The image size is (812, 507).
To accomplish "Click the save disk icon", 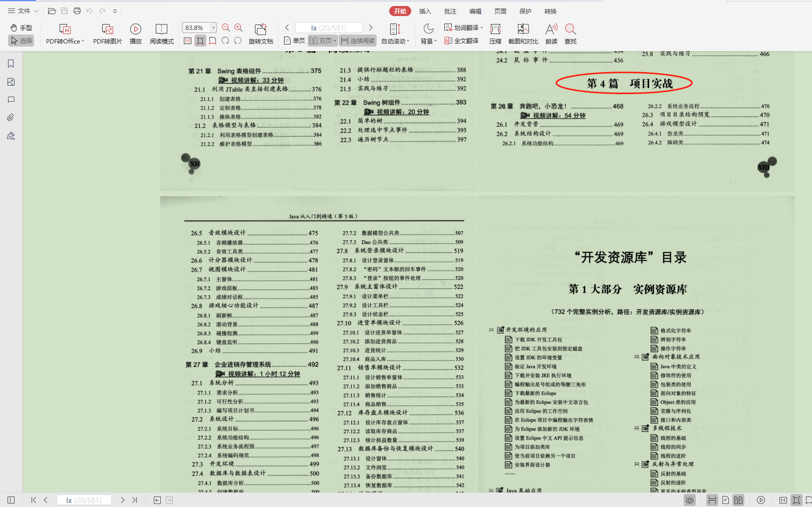I will 64,11.
